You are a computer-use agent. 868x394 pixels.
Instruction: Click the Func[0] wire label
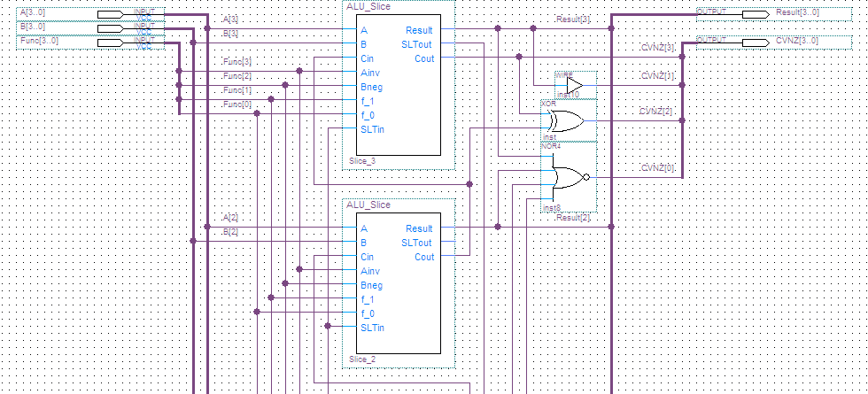pyautogui.click(x=236, y=104)
